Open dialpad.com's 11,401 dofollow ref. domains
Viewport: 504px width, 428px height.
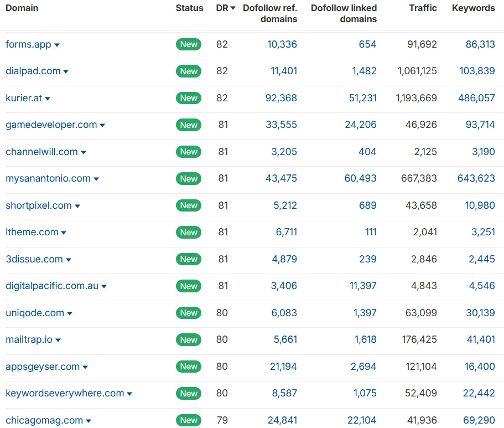284,71
